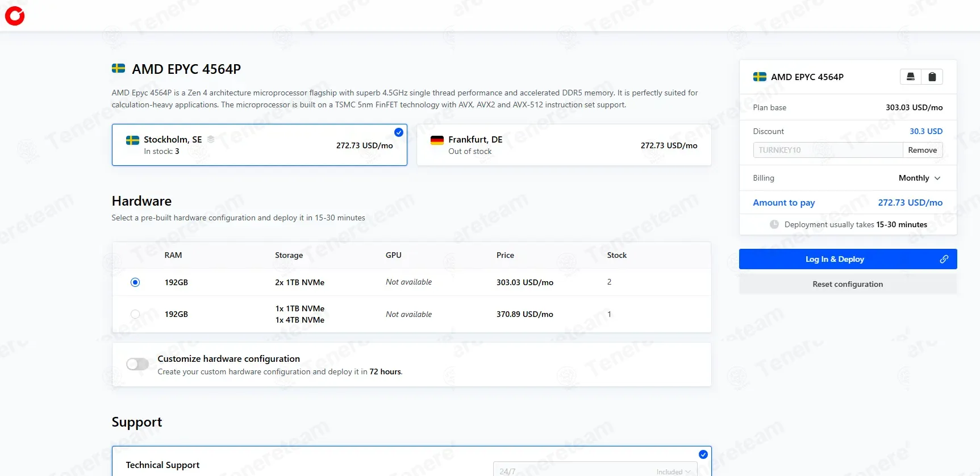Open the 24/7 support level dropdown
The image size is (980, 476).
click(x=595, y=470)
